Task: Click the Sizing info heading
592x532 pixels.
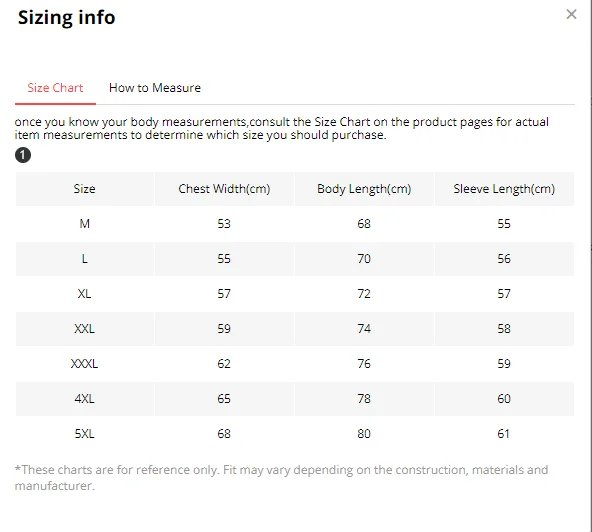Action: 66,18
